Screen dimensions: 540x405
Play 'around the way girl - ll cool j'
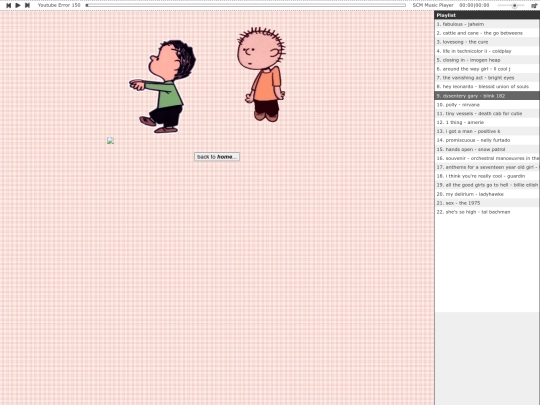[487, 69]
